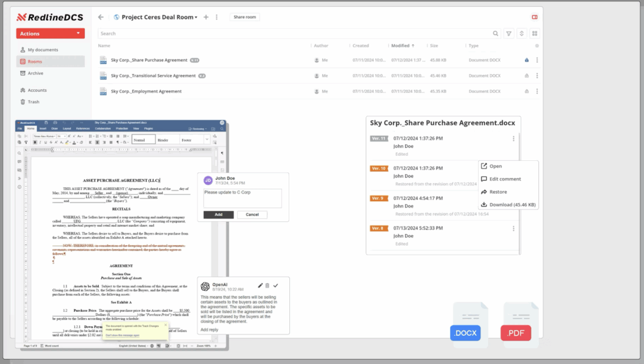Click into the Search input field
The height and width of the screenshot is (364, 644).
(x=296, y=33)
